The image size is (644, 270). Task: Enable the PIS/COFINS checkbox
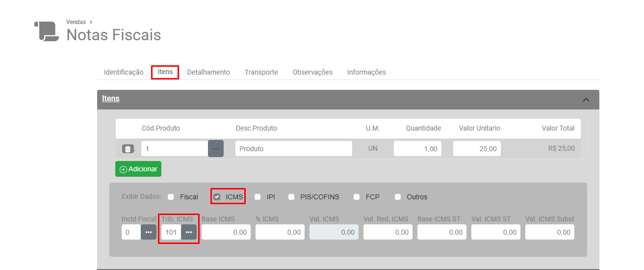(291, 197)
